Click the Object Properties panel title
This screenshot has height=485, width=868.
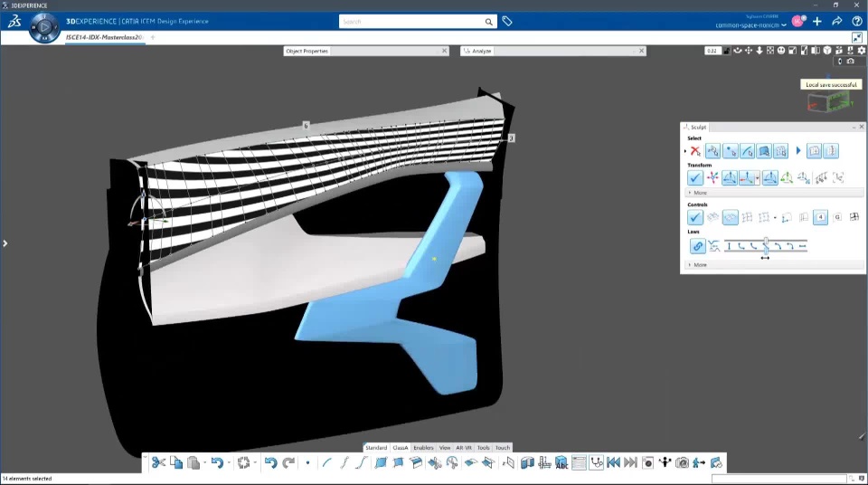coord(307,51)
